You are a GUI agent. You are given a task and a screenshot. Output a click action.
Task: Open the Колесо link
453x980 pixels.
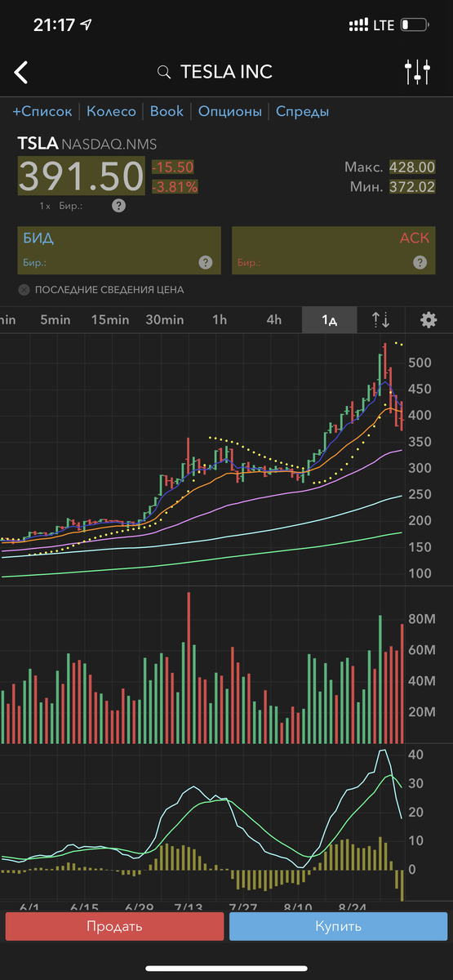point(111,112)
